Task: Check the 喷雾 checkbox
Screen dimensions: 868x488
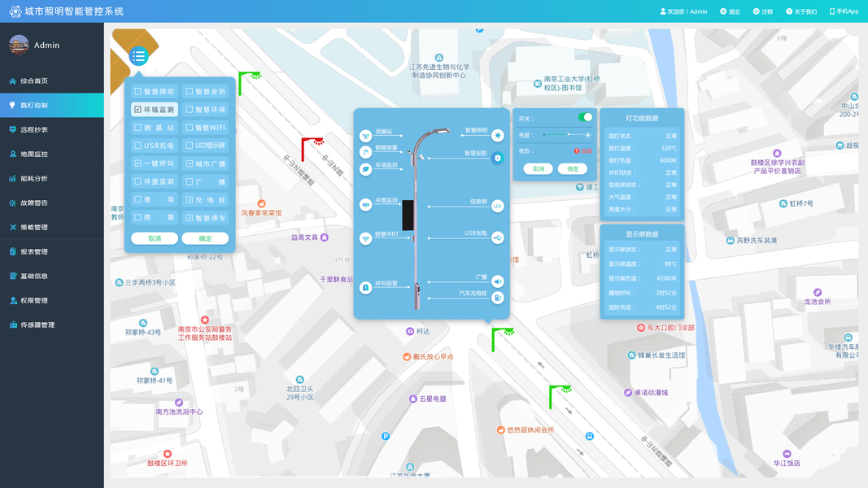Action: click(x=137, y=217)
